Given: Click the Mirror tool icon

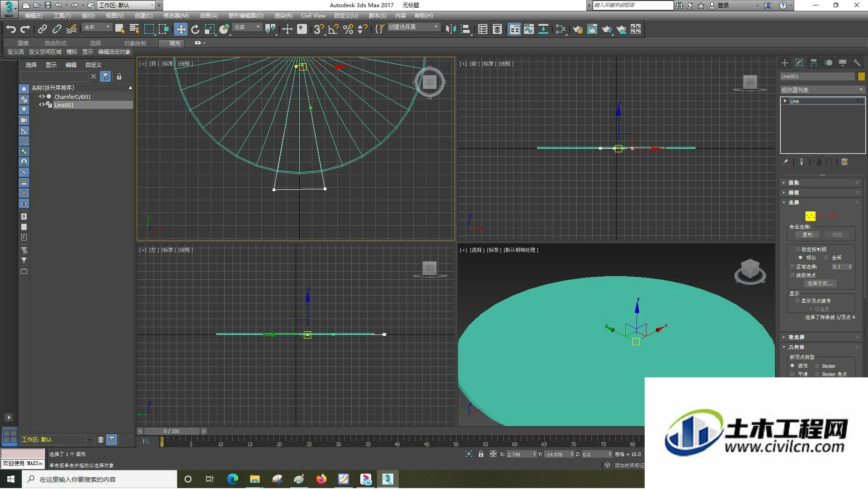Looking at the screenshot, I should (x=451, y=29).
